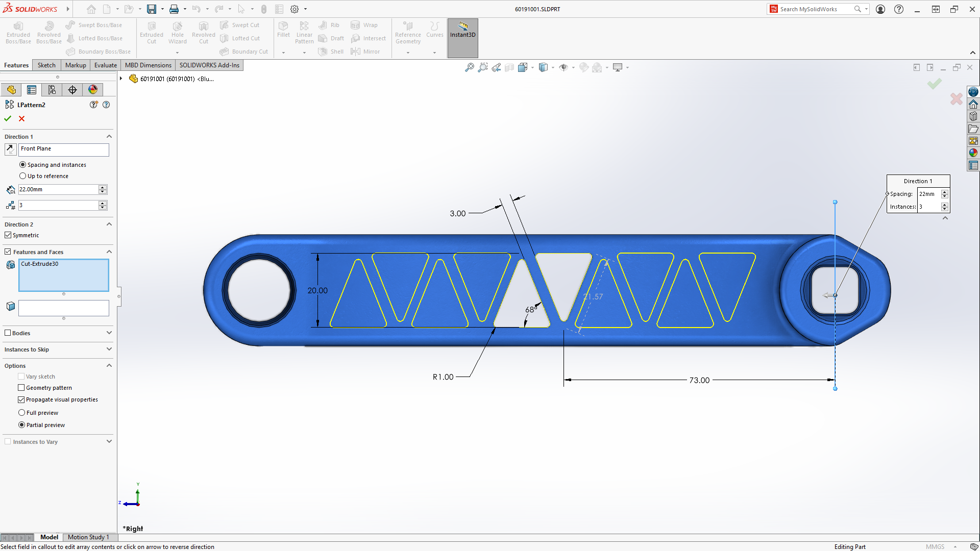Image resolution: width=980 pixels, height=551 pixels.
Task: Open the Features tab in ribbon
Action: click(x=16, y=65)
